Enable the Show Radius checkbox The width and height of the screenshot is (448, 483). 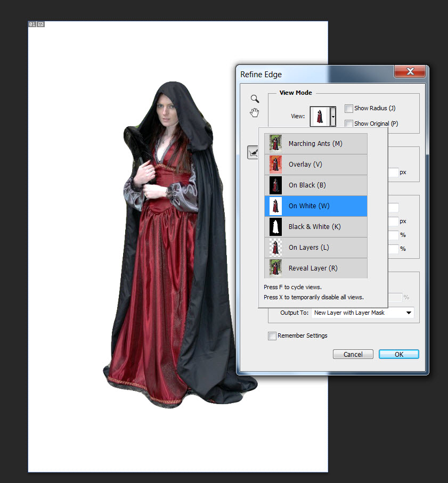tap(349, 109)
